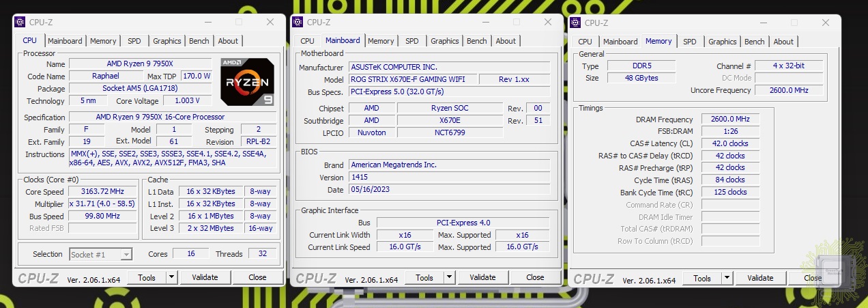Image resolution: width=868 pixels, height=308 pixels.
Task: Click the Core Speed value field
Action: (x=104, y=192)
